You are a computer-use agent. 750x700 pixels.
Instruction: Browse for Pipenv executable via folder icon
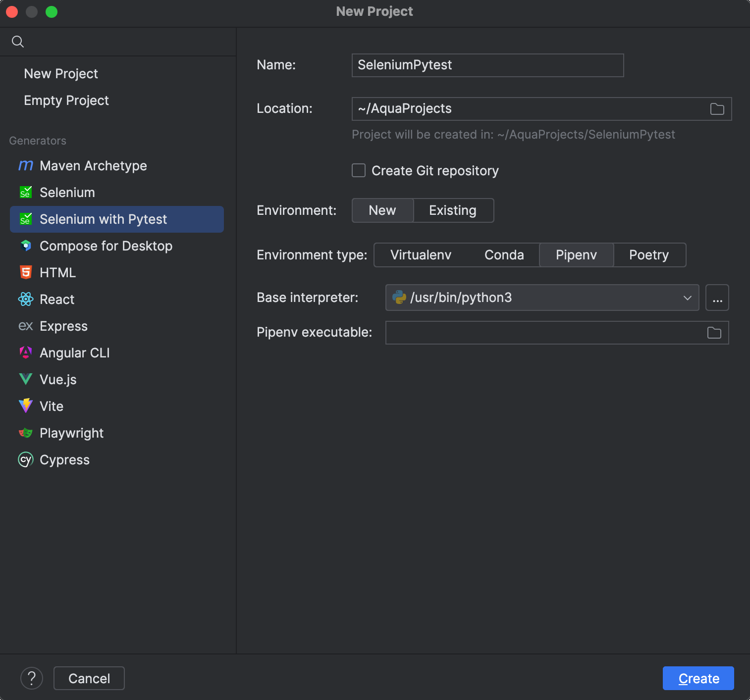pos(713,333)
